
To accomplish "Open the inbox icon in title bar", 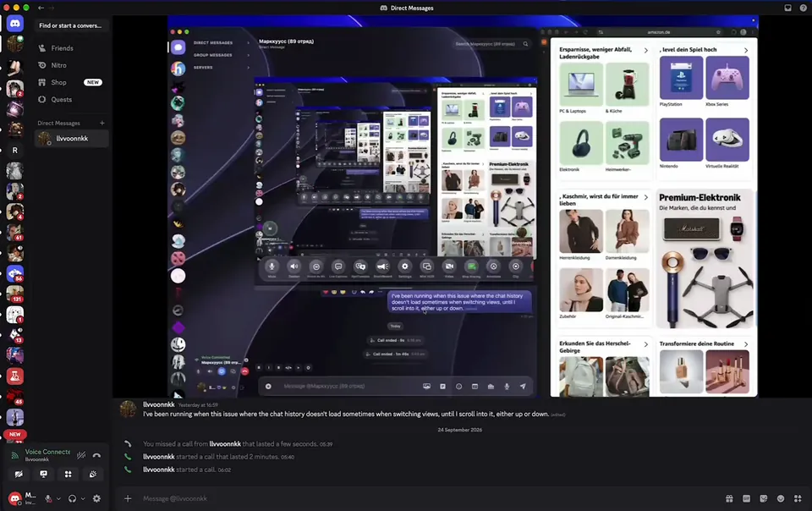I will (x=787, y=8).
